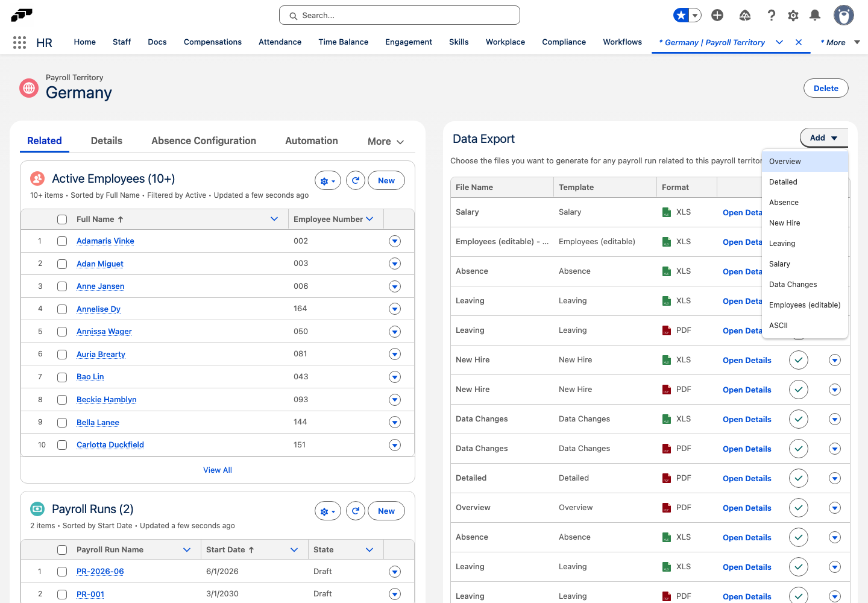Open the user profile avatar

click(844, 15)
